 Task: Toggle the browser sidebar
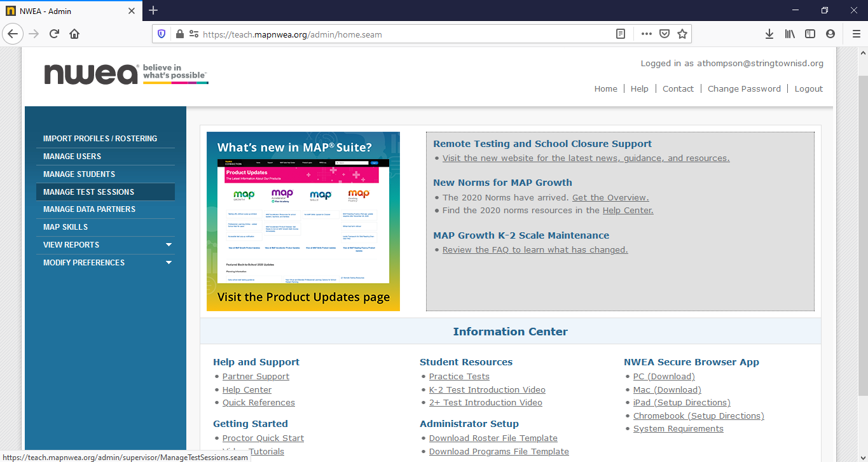tap(810, 33)
